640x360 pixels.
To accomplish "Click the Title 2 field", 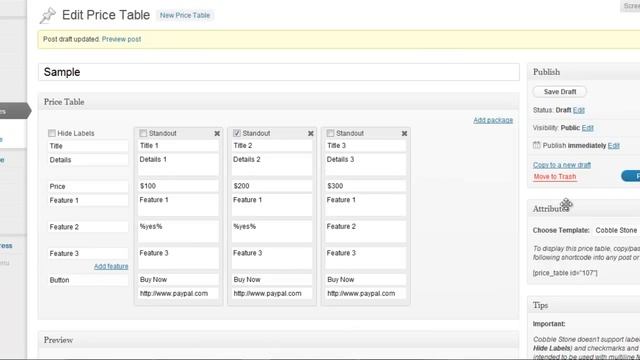I will [272, 146].
